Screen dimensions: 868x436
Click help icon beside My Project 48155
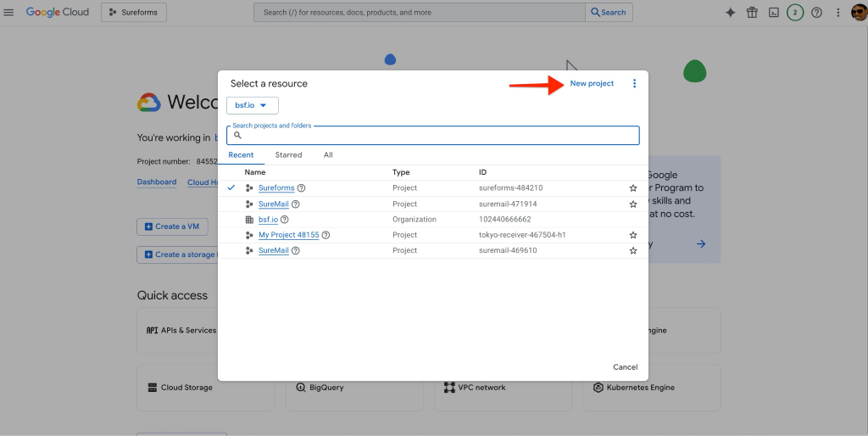325,235
